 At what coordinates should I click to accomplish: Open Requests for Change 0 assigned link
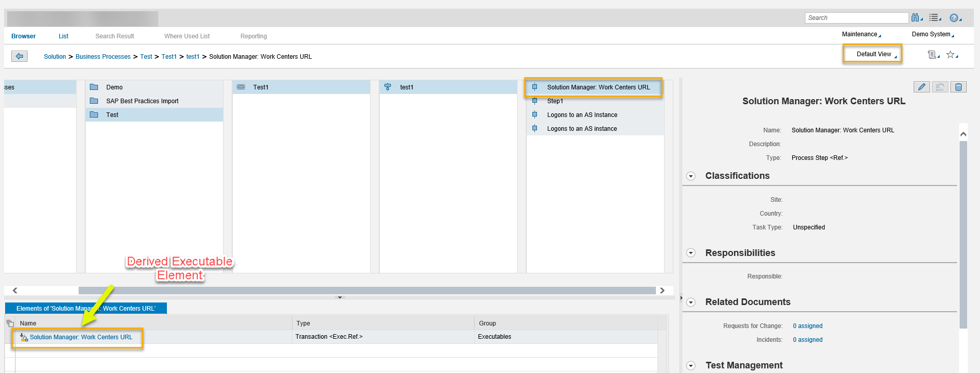tap(807, 326)
